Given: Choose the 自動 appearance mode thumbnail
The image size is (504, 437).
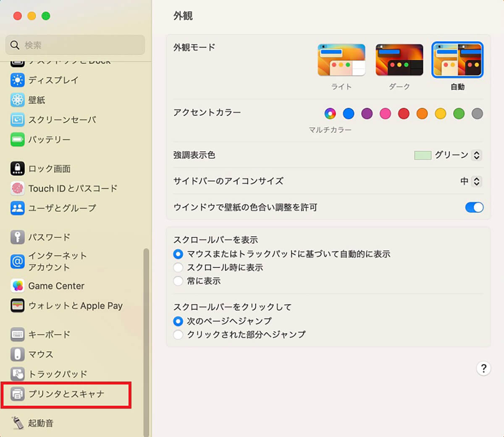Looking at the screenshot, I should coord(457,60).
